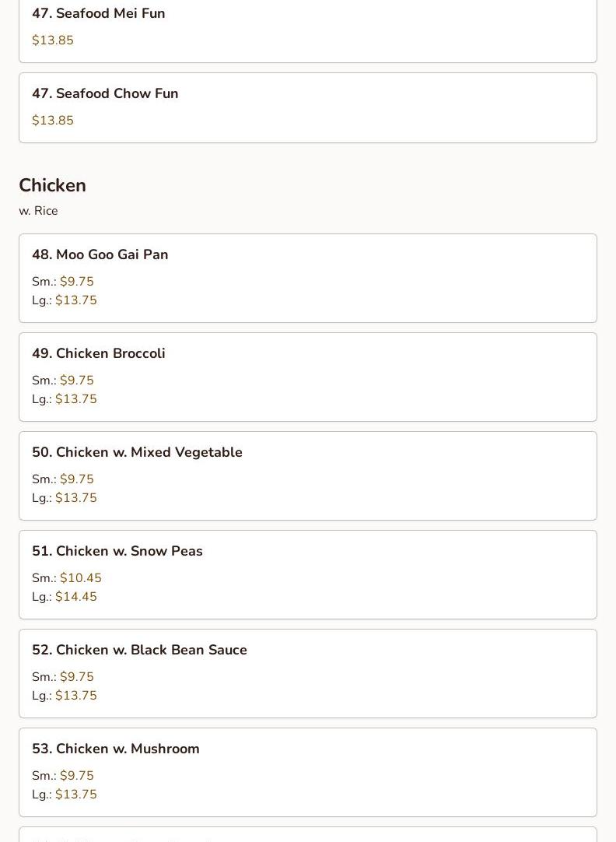Image resolution: width=616 pixels, height=842 pixels.
Task: Open 52. Chicken w. Black Bean Sauce
Action: pyautogui.click(x=139, y=650)
